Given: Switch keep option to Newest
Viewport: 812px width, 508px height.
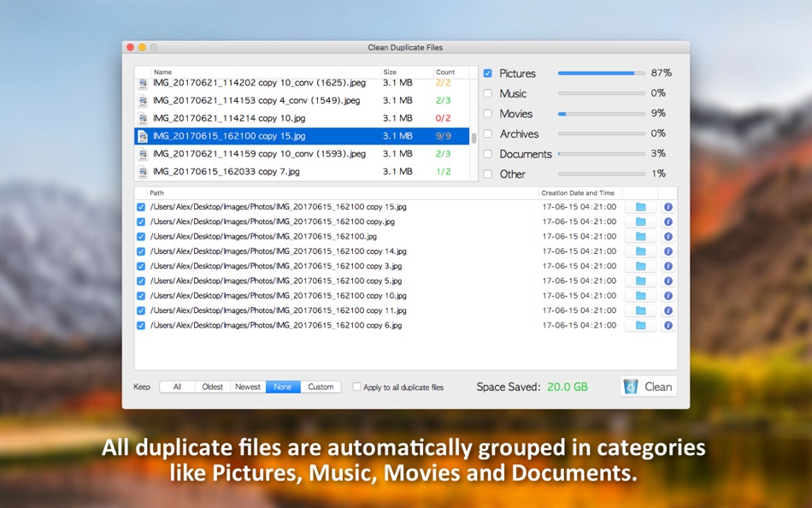Looking at the screenshot, I should [x=248, y=387].
